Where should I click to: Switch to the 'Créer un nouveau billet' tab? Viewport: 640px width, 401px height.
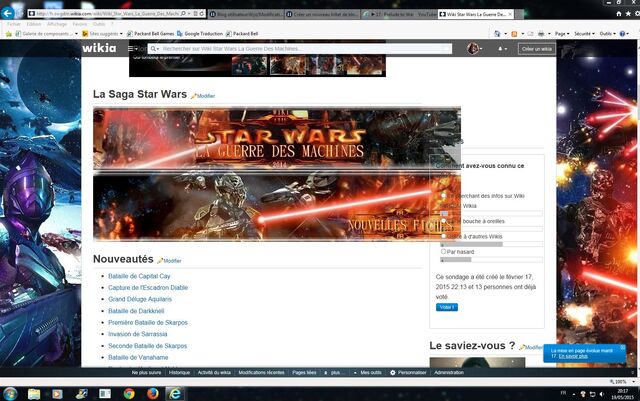322,14
